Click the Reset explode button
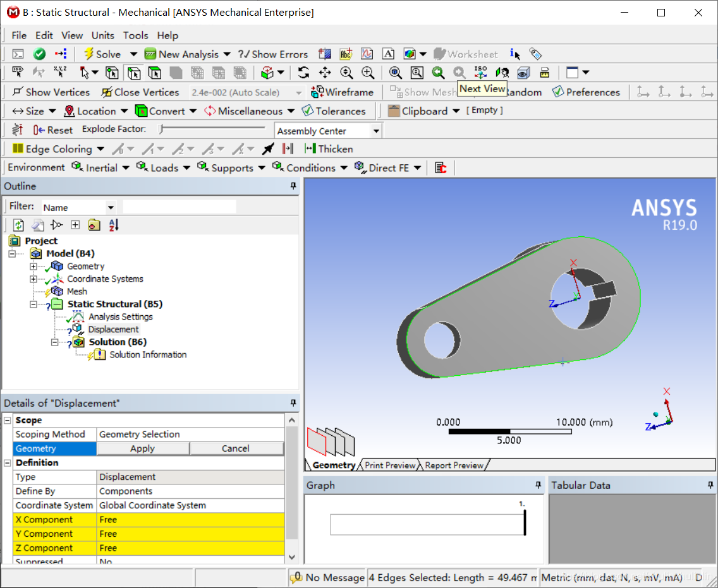Viewport: 718px width, 588px height. (52, 130)
